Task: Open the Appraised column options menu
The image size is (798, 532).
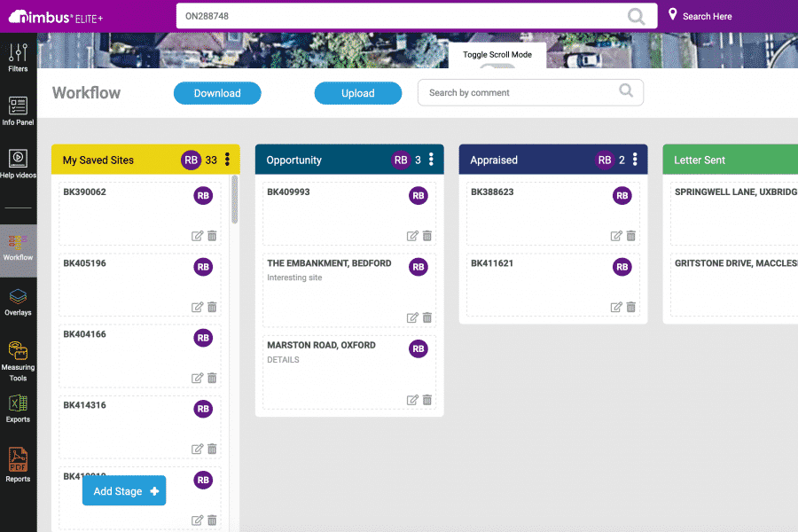Action: (x=636, y=160)
